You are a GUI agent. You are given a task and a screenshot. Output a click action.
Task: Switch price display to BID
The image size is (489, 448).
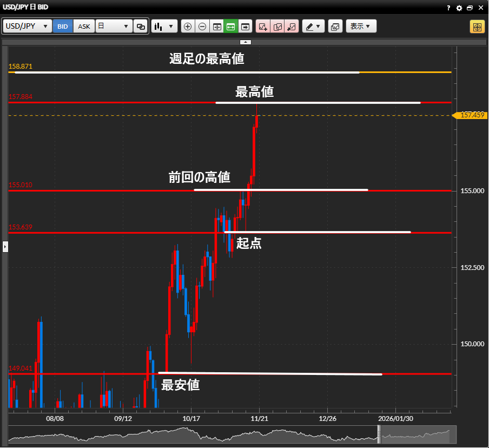point(63,27)
